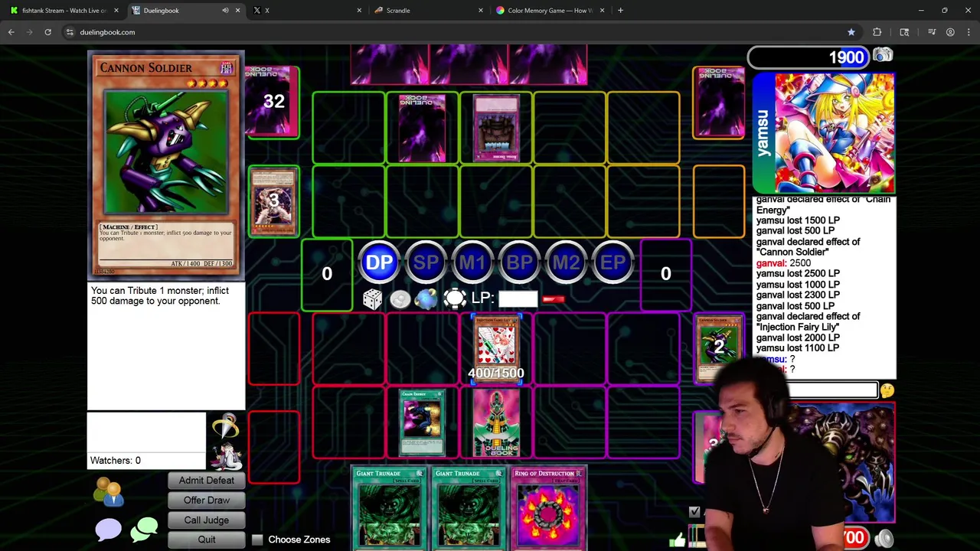This screenshot has height=551, width=980.
Task: Enter the BP battle phase
Action: (519, 262)
